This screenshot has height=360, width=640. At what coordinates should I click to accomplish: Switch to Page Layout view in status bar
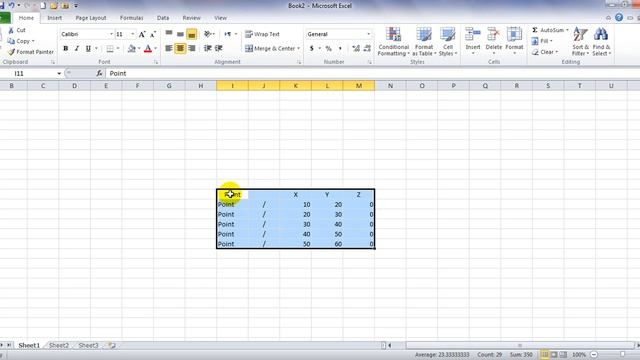click(x=554, y=355)
